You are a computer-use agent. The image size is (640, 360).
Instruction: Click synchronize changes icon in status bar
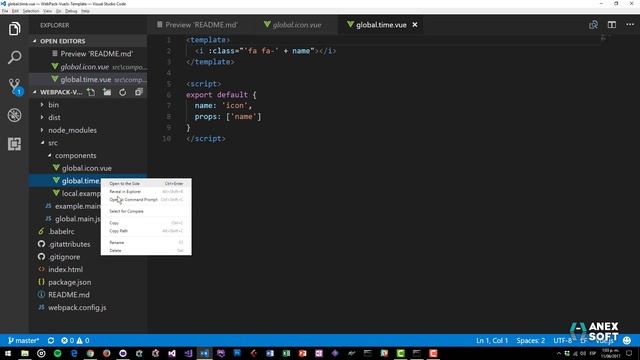[x=51, y=340]
